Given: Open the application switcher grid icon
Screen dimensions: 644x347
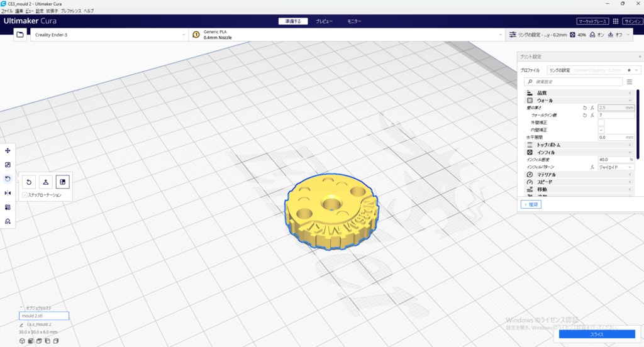Looking at the screenshot, I should coord(615,21).
